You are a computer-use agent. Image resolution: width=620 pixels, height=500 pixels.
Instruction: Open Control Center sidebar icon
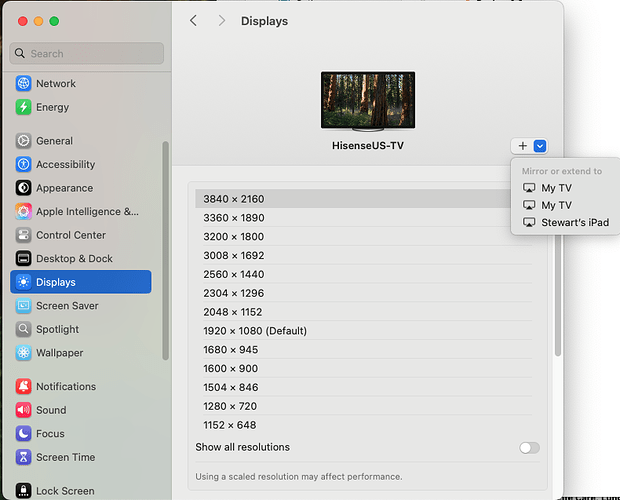[x=23, y=235]
